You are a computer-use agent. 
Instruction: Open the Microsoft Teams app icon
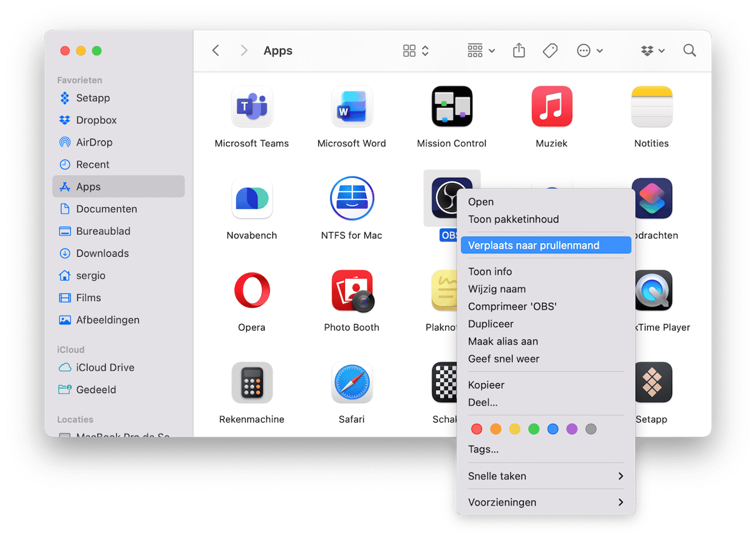coord(252,107)
